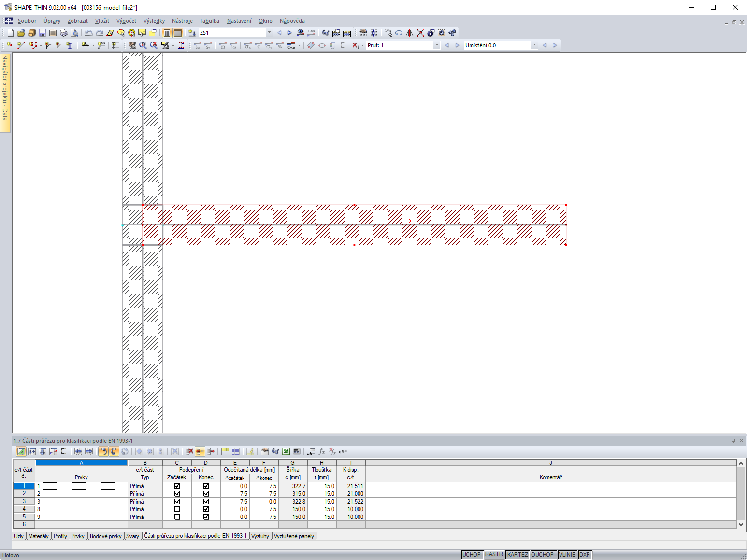Select the width cell showing 322.8

click(293, 502)
